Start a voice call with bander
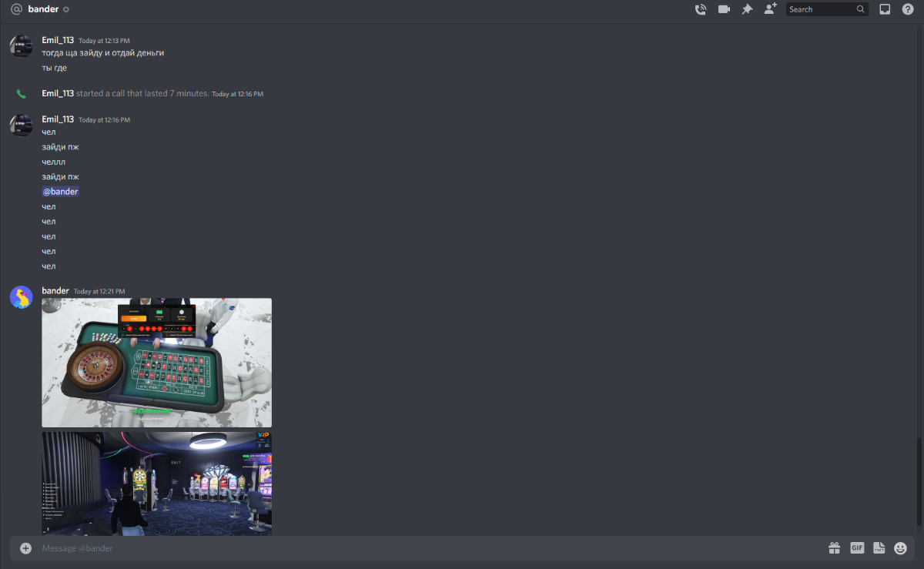The image size is (924, 569). click(700, 9)
